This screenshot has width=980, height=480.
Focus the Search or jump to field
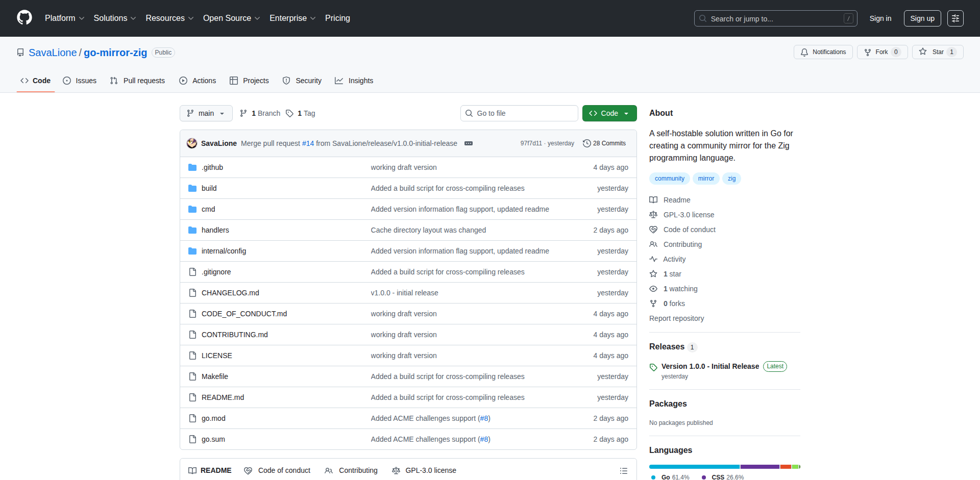(775, 18)
